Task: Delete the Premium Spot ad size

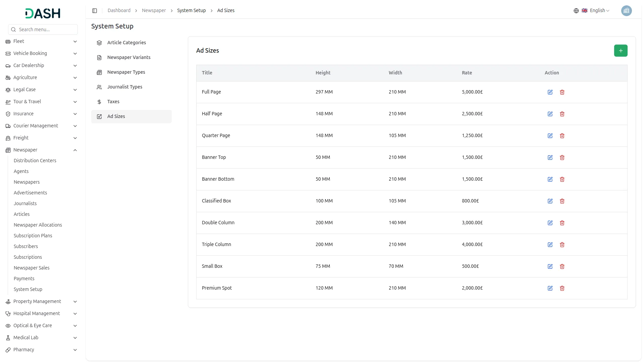Action: (x=562, y=288)
